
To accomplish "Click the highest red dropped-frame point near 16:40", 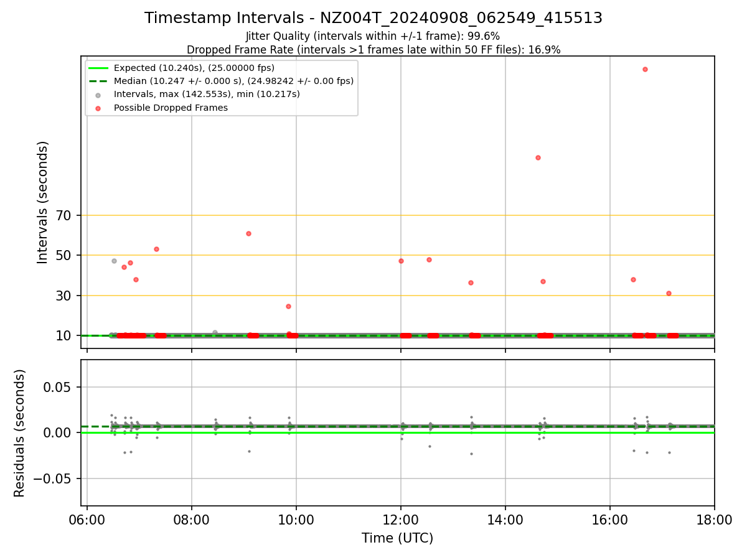I will click(x=645, y=69).
